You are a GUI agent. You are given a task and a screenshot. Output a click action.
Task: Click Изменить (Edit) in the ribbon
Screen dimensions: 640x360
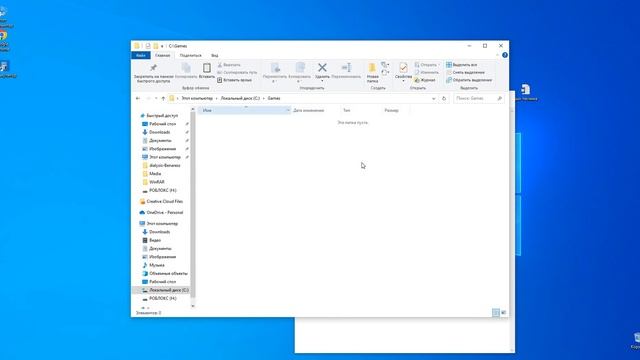click(427, 72)
